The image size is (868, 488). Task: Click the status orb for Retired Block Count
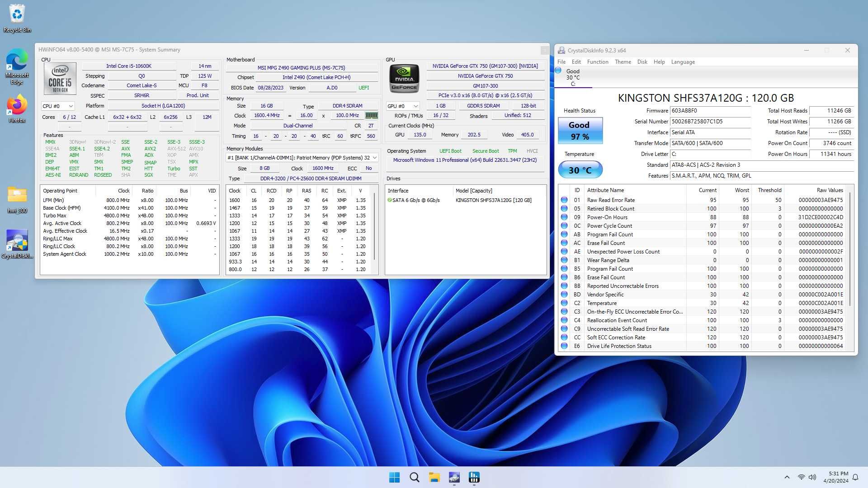(x=564, y=208)
